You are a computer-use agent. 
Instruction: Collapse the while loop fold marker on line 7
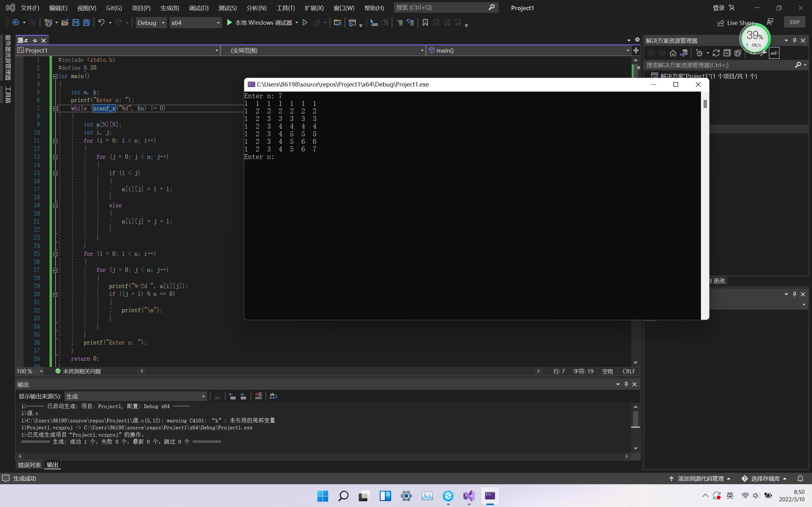click(56, 108)
